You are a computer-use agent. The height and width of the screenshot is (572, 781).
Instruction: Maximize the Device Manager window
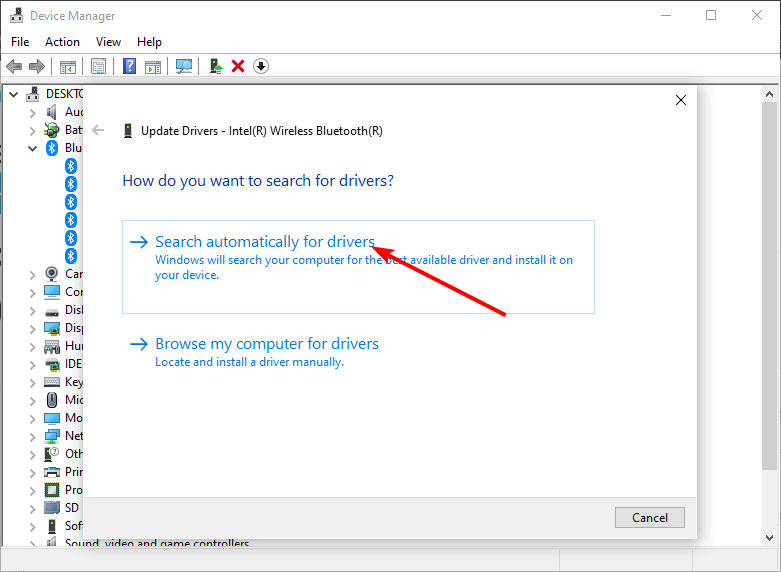[711, 15]
